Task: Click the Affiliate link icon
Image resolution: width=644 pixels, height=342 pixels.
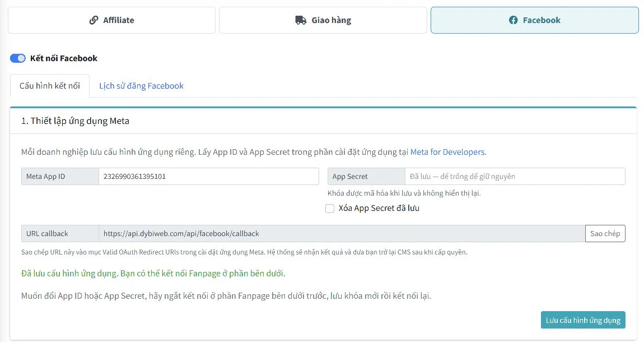Action: [94, 20]
